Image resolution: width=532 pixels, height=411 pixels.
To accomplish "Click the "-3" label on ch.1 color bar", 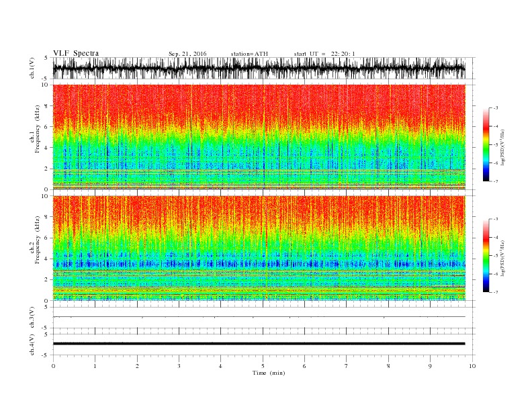I will click(x=496, y=108).
